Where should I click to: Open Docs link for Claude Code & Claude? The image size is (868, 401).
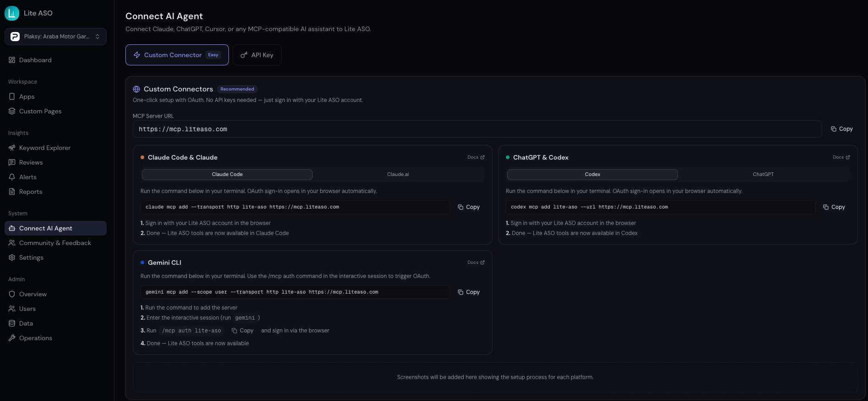tap(476, 157)
